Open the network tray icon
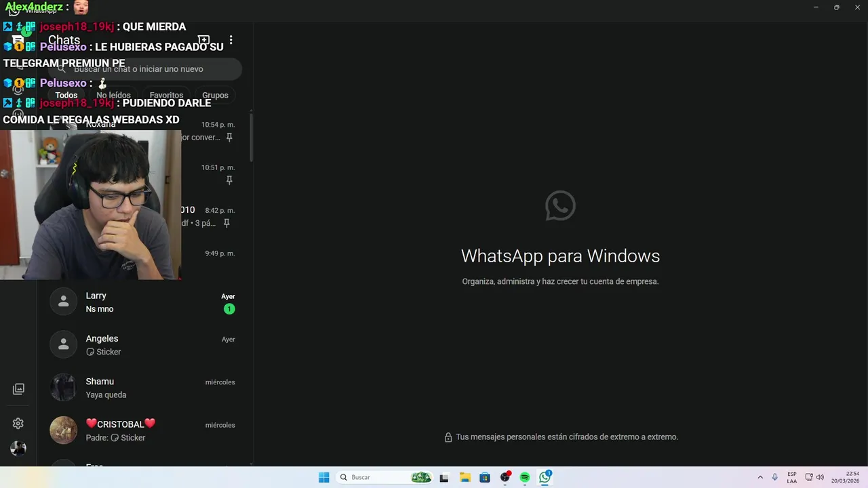868x488 pixels. coord(809,477)
